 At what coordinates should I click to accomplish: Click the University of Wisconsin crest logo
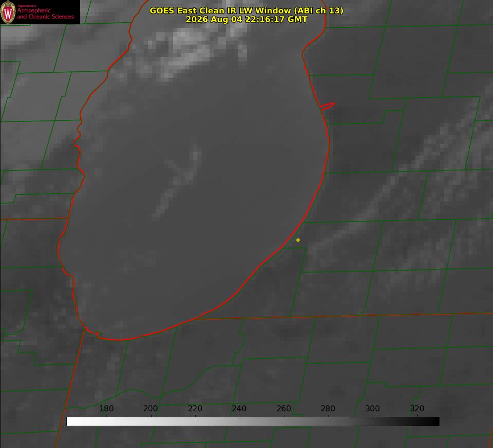[8, 12]
